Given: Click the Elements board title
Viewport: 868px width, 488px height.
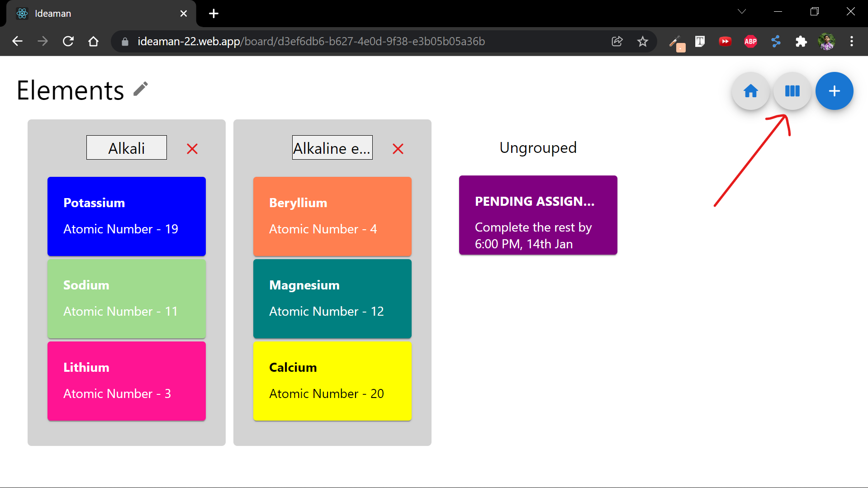Looking at the screenshot, I should [x=70, y=90].
